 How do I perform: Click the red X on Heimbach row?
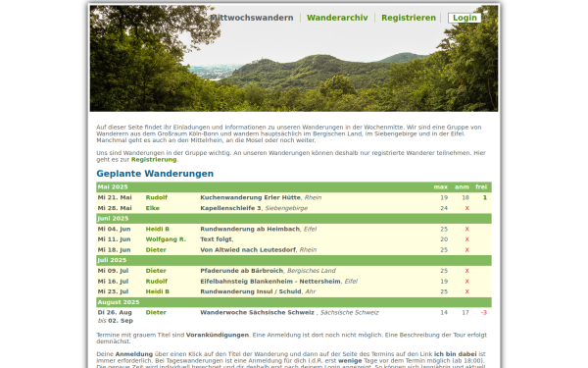click(x=466, y=229)
